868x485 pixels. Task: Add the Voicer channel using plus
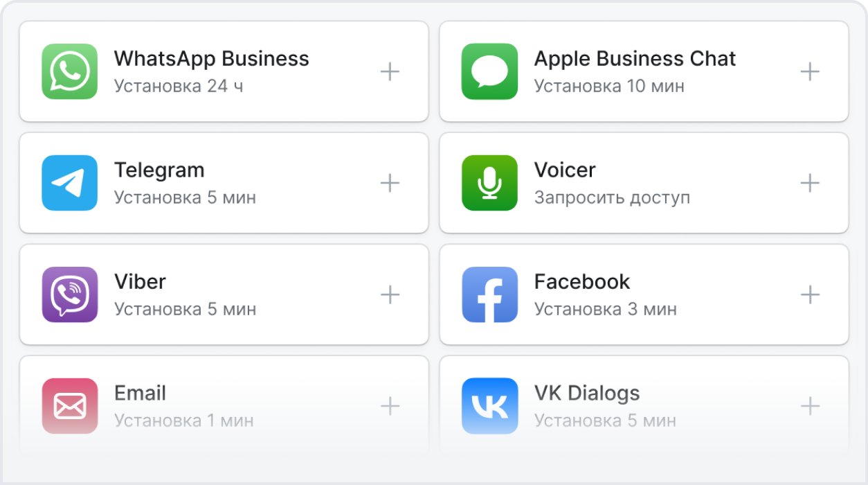[x=810, y=183]
